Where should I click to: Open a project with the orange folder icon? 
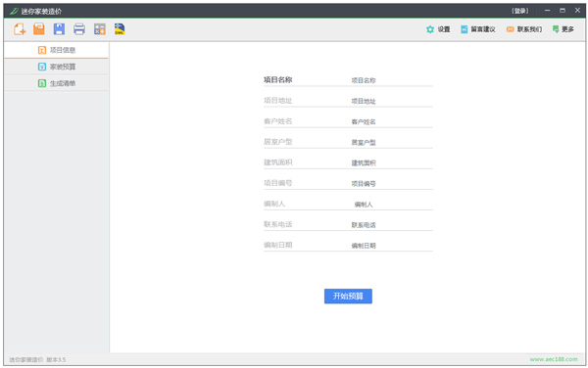[x=39, y=28]
